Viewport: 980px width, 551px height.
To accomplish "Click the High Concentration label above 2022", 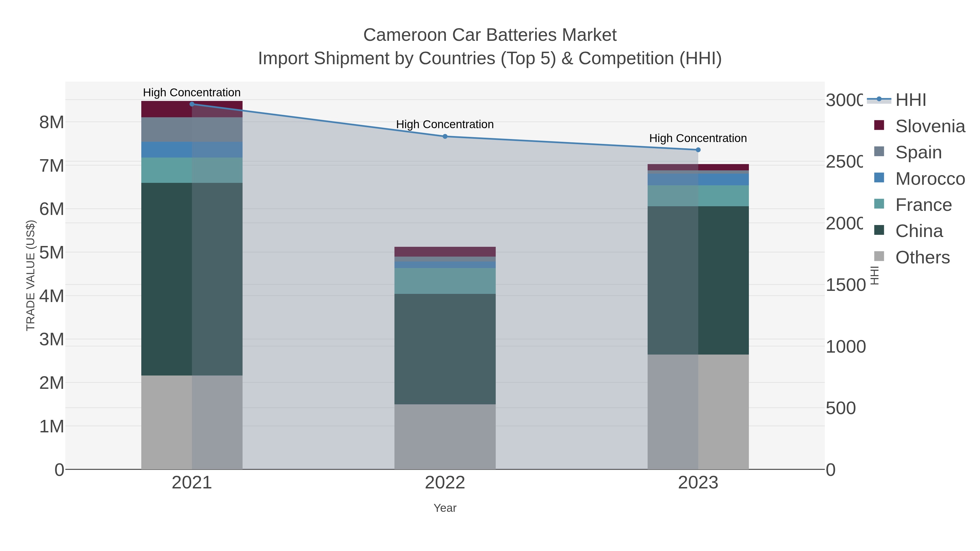I will (x=445, y=124).
